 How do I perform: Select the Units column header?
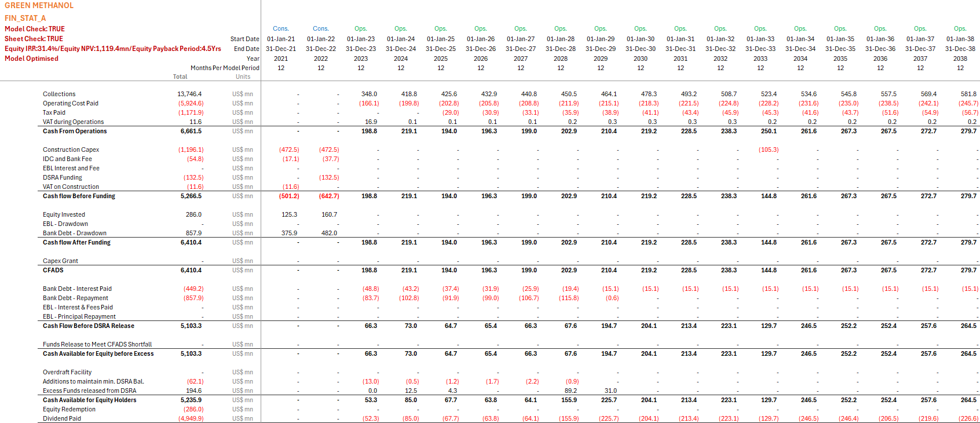[x=243, y=76]
